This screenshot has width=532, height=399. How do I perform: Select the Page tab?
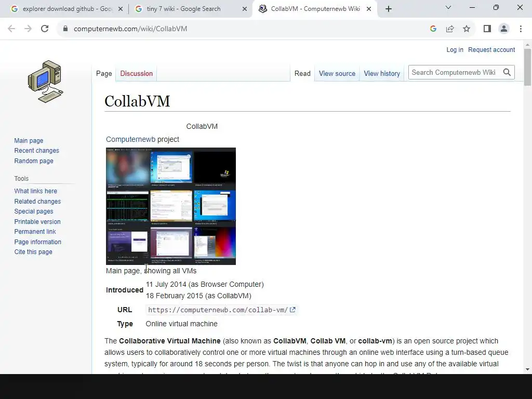tap(104, 74)
